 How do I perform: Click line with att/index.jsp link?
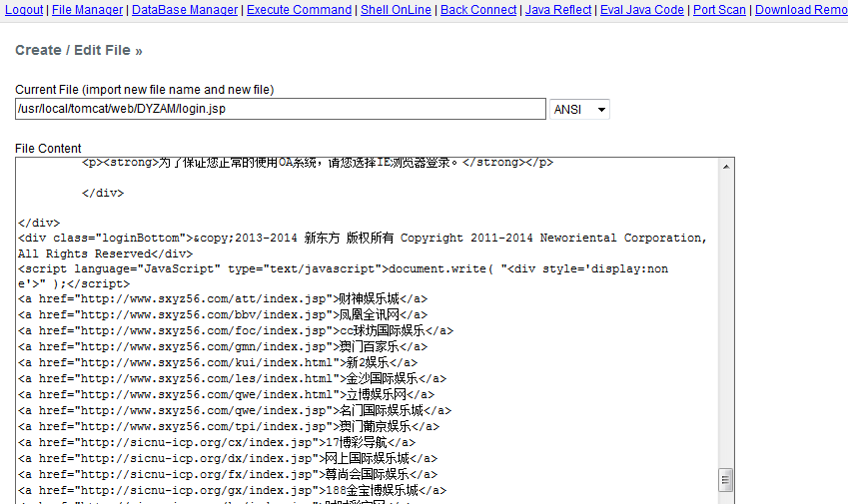[223, 298]
